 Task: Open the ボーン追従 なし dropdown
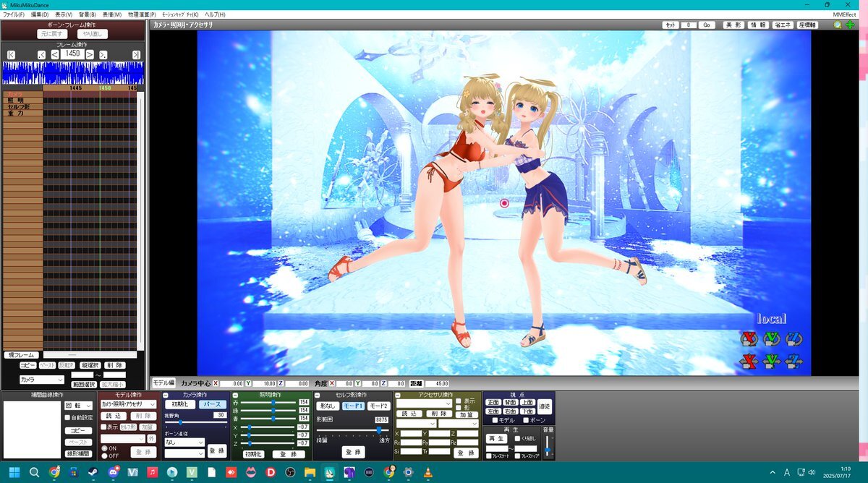[184, 442]
